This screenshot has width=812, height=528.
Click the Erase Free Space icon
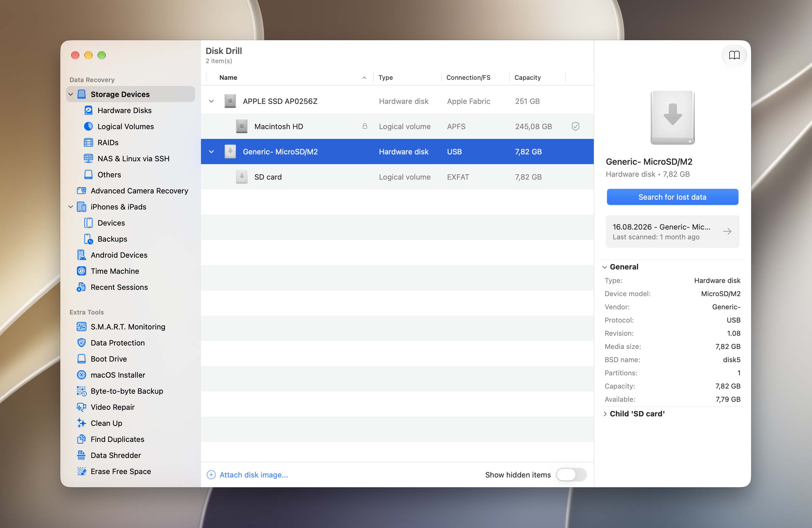coord(82,471)
